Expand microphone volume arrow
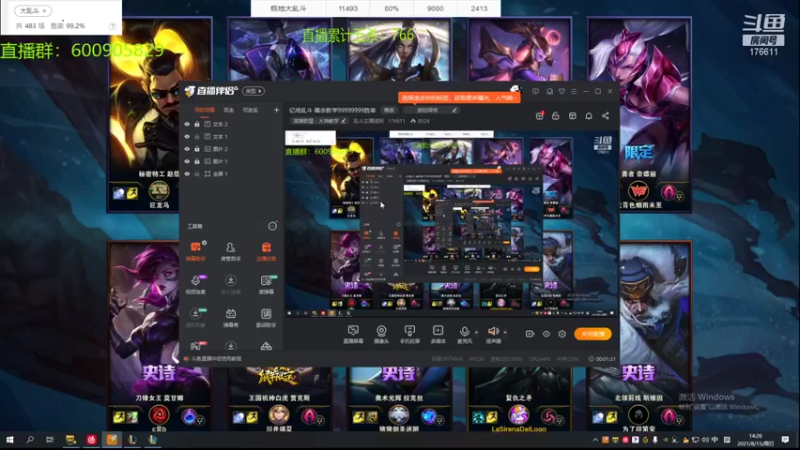 [x=477, y=332]
